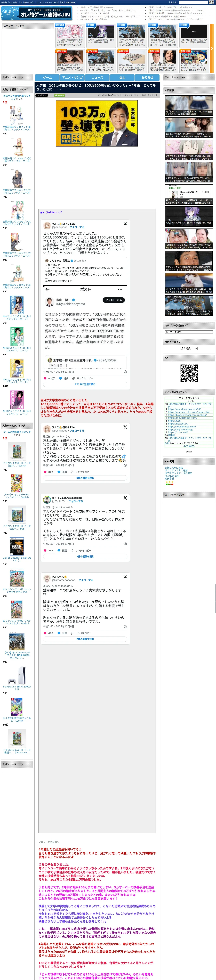This screenshot has width=216, height=980.
Task: Open the モンスターハンター sidebar article thumbnail
Action: (189, 305)
